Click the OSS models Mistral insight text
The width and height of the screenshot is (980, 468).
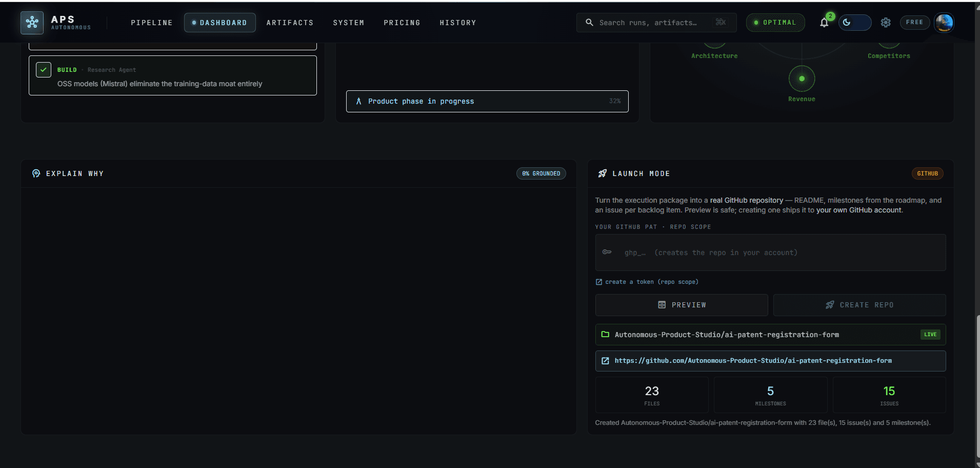[159, 84]
